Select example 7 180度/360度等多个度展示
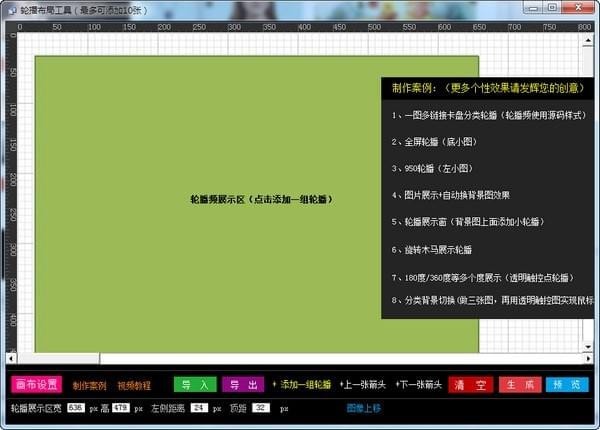Image resolution: width=600 pixels, height=430 pixels. tap(483, 278)
